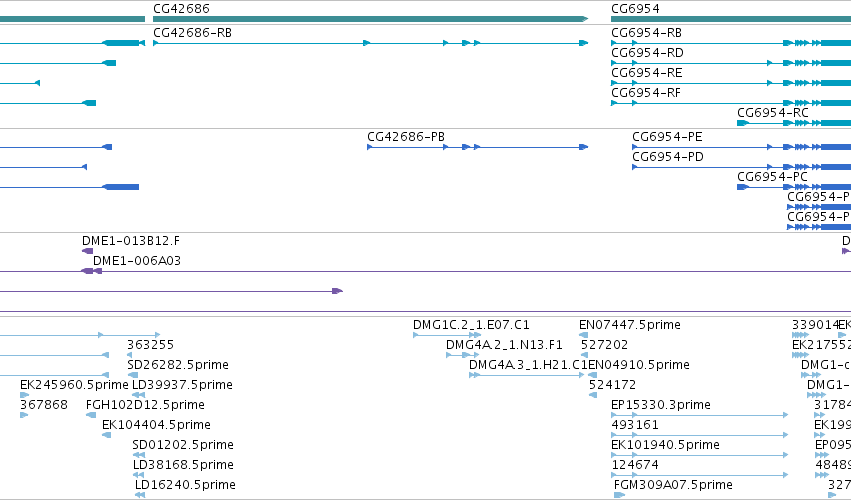Select the SD01202.5prime EST

pos(138,455)
